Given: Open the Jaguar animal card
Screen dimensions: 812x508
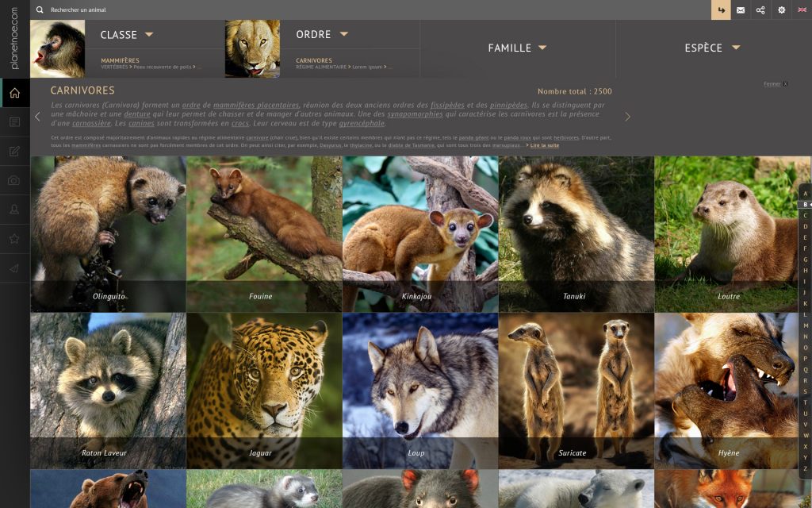Looking at the screenshot, I should pos(264,391).
